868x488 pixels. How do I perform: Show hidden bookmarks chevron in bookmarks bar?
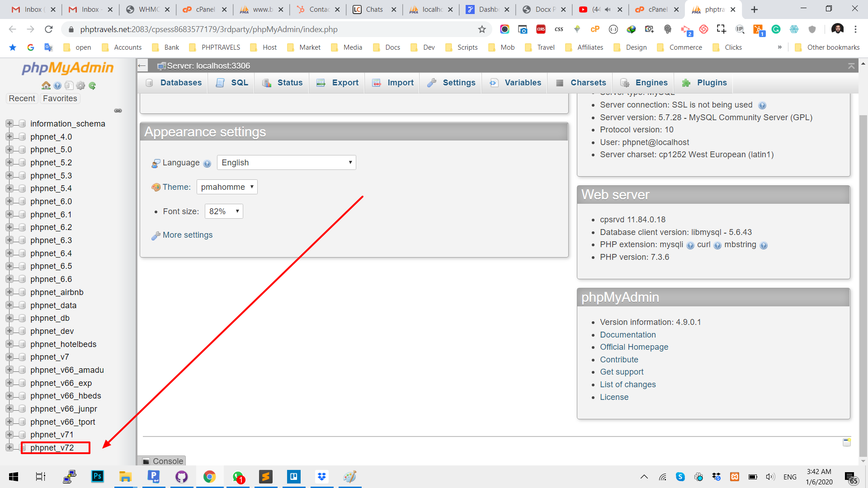point(779,47)
